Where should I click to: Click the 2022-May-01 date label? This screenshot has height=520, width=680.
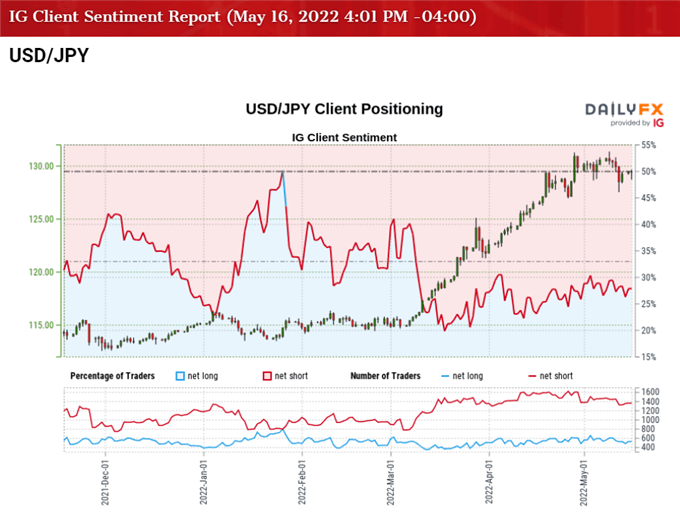tap(584, 483)
